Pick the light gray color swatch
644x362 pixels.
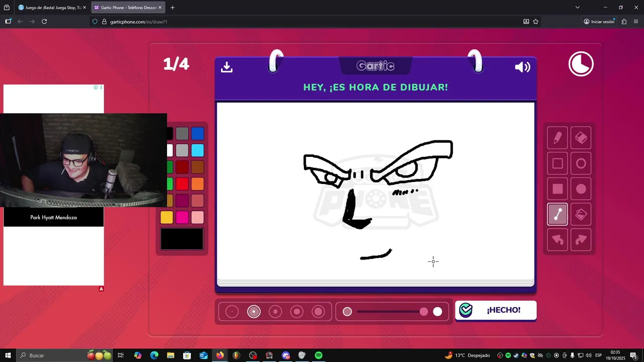[x=182, y=150]
